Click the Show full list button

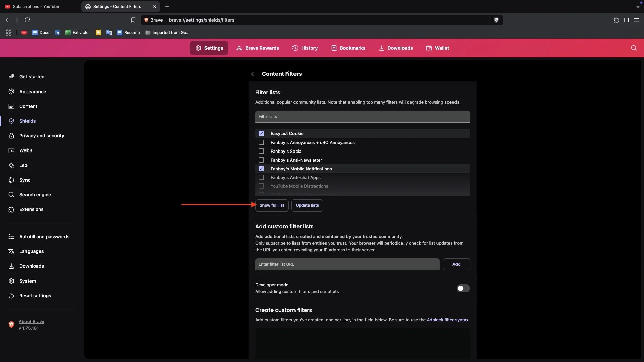[272, 205]
